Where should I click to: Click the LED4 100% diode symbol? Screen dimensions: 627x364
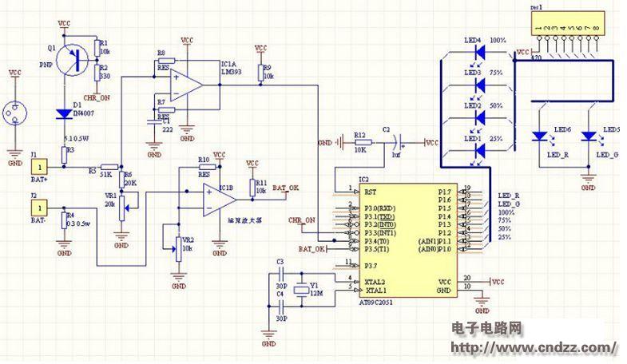click(480, 52)
